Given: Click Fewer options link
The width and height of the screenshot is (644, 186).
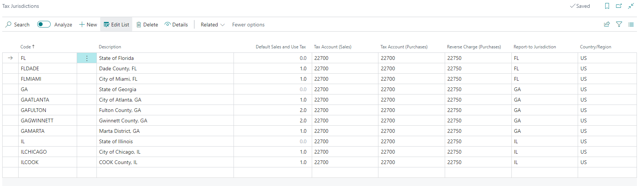Looking at the screenshot, I should pos(248,25).
